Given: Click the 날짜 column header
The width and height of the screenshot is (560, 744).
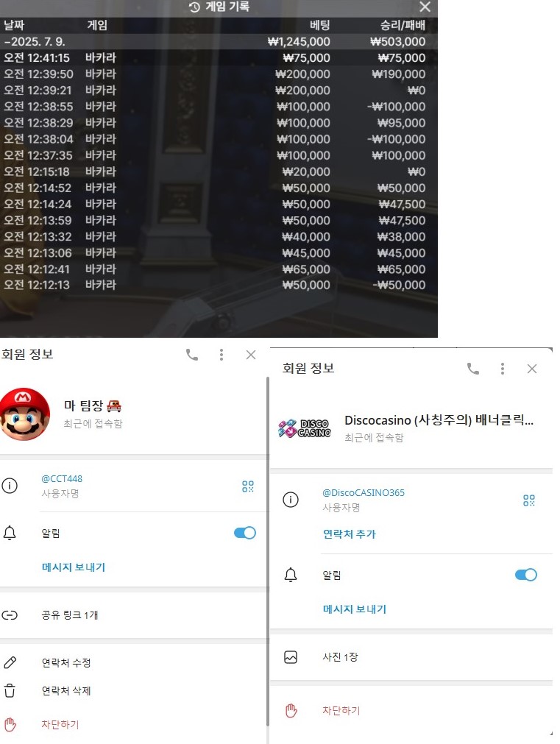Looking at the screenshot, I should point(14,25).
